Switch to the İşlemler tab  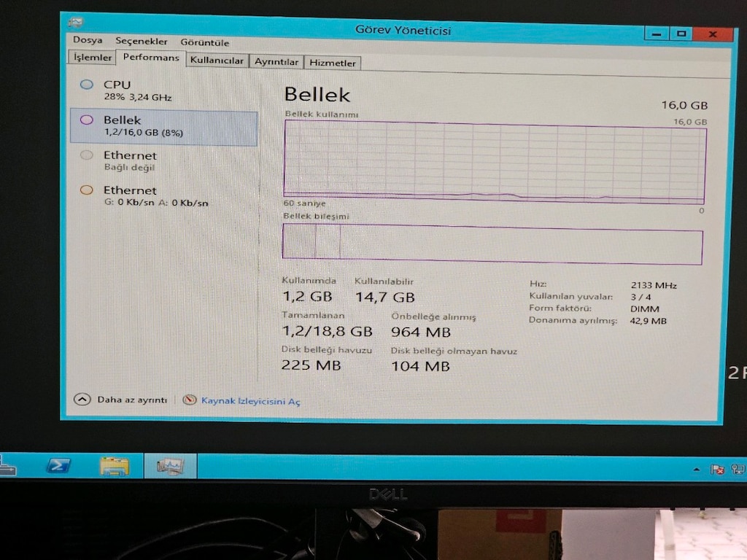point(93,57)
